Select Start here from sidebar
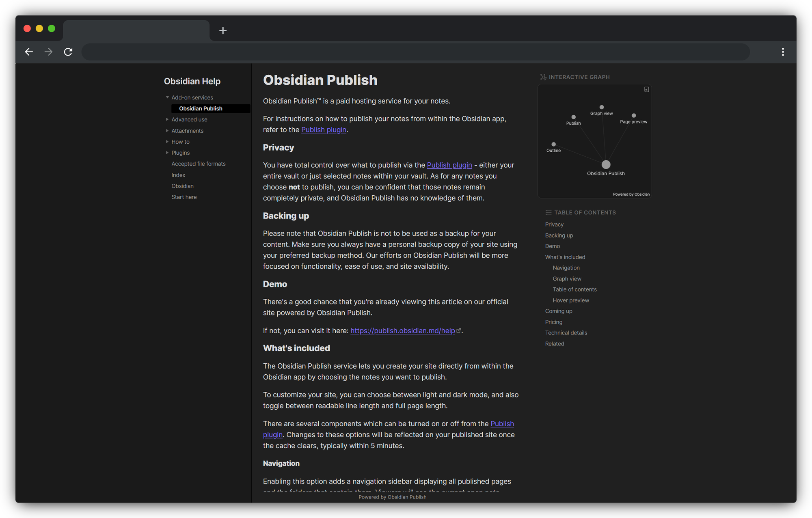The width and height of the screenshot is (812, 518). [184, 196]
